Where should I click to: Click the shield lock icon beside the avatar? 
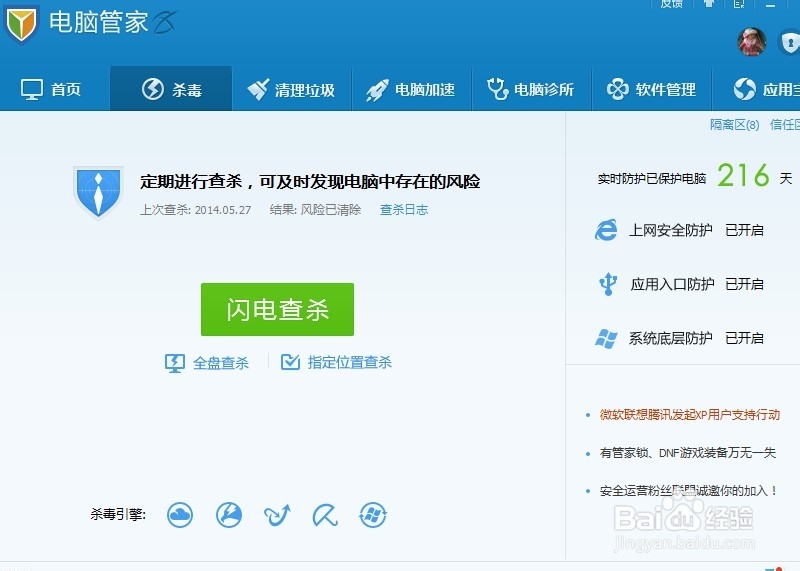[x=789, y=43]
